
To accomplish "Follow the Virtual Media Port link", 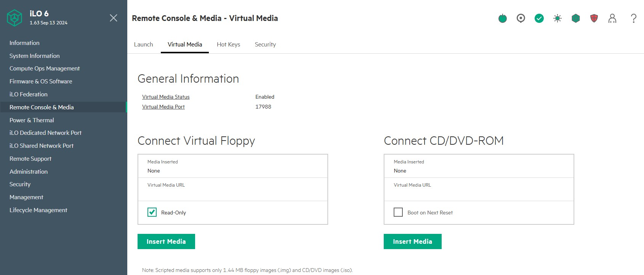I will 163,107.
